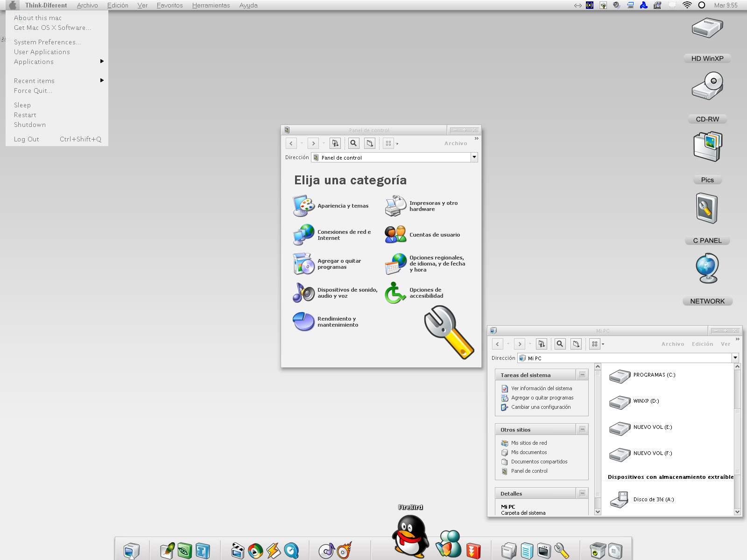Go back in the Mi PC window
This screenshot has height=560, width=747.
coord(498,344)
